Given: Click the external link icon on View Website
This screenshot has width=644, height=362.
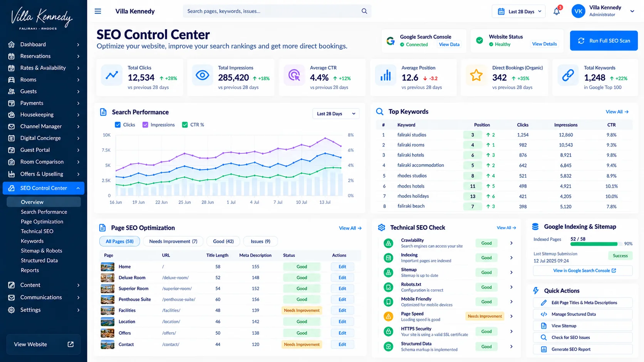Looking at the screenshot, I should (70, 344).
